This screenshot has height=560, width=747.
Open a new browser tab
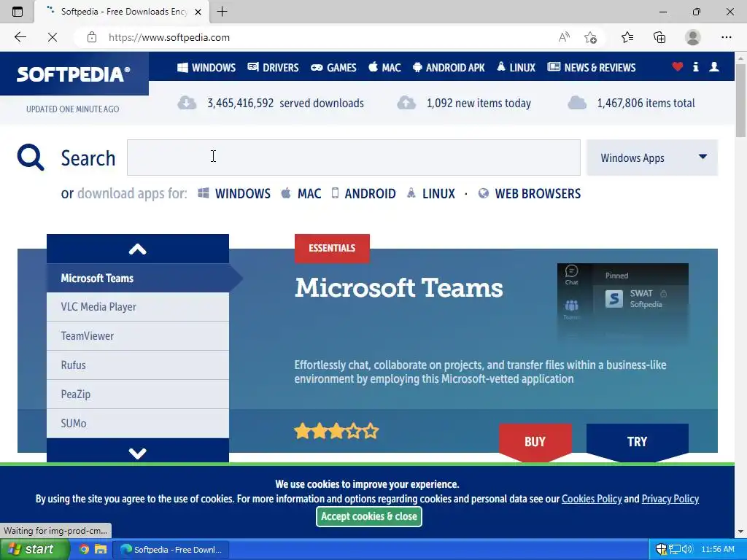click(x=222, y=12)
